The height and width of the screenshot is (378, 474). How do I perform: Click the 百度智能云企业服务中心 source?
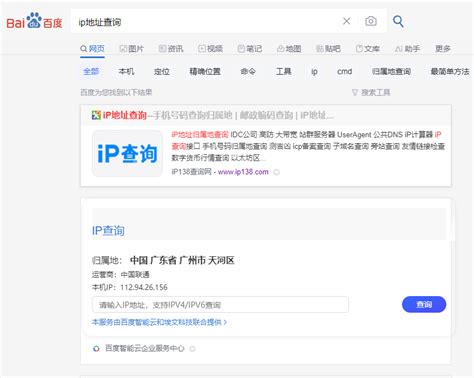(x=145, y=348)
